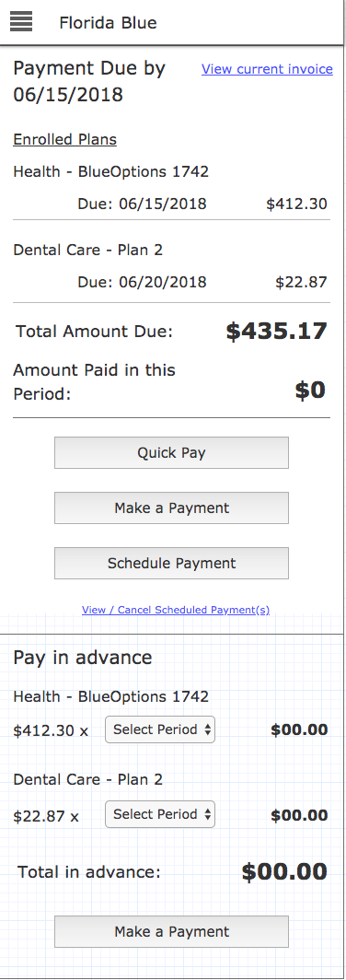The height and width of the screenshot is (980, 346).
Task: Click Make a Payment in Pay in advance
Action: tap(172, 931)
